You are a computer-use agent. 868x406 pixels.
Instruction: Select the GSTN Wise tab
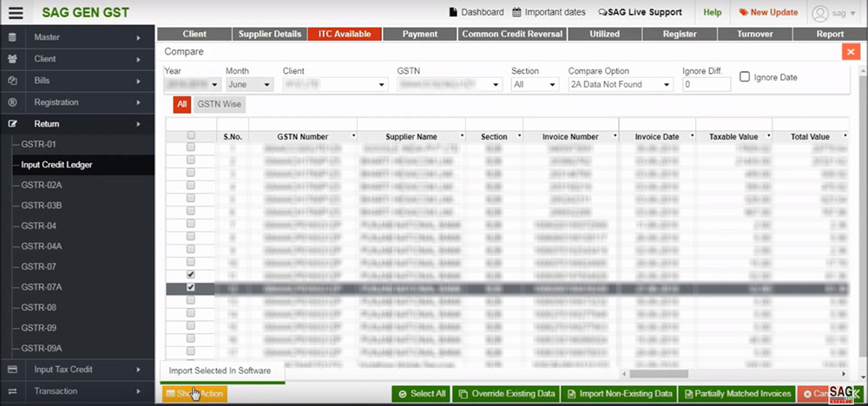click(x=220, y=104)
